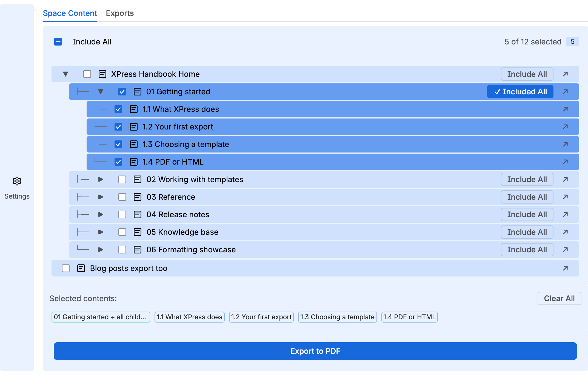Click Include All for 02 Working with templates
This screenshot has width=588, height=384.
pos(527,179)
